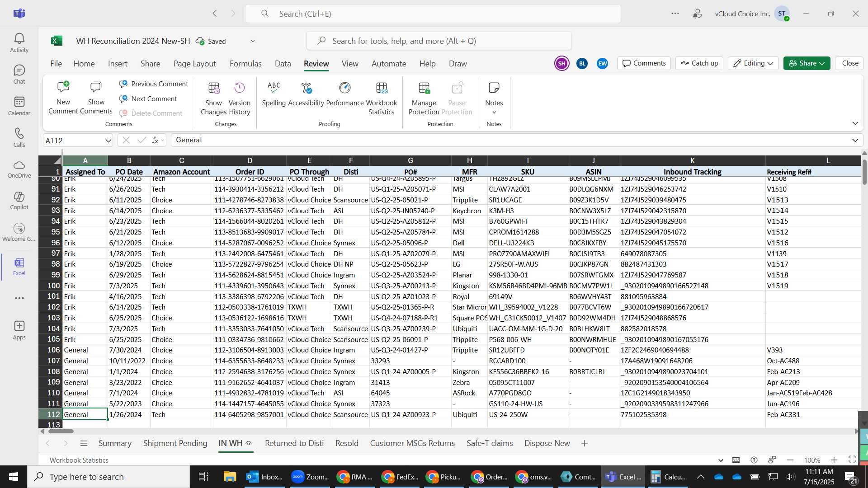This screenshot has width=868, height=488.
Task: Select cell with Order ID 114-6405298-9857001
Action: click(249, 414)
